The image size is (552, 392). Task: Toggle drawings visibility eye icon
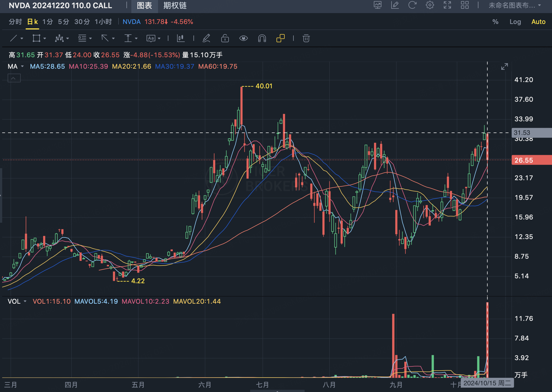pos(243,38)
